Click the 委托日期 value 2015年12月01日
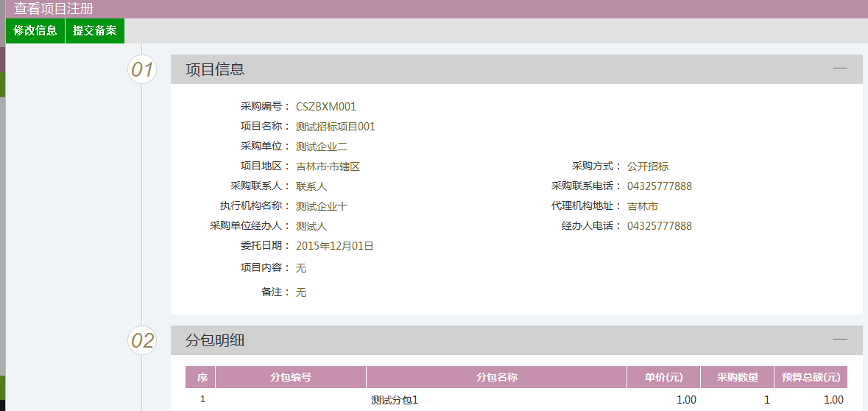Image resolution: width=868 pixels, height=411 pixels. click(335, 246)
